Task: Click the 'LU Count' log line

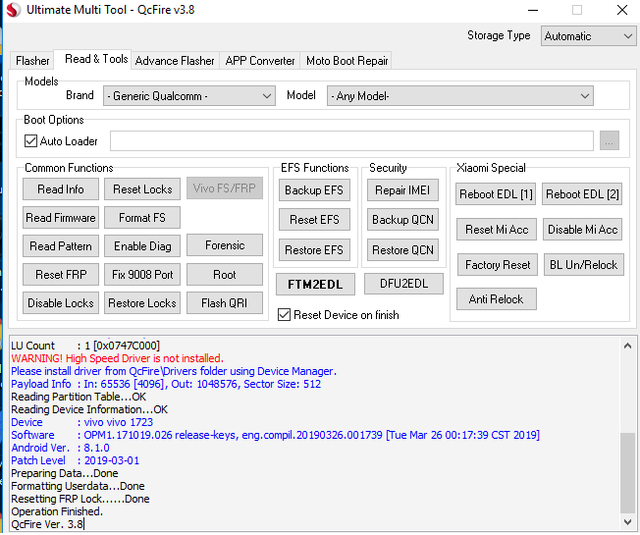Action: tap(85, 346)
